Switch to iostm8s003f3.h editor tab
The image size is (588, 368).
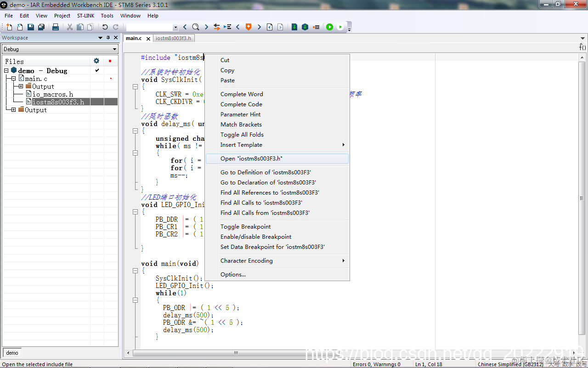tap(173, 38)
